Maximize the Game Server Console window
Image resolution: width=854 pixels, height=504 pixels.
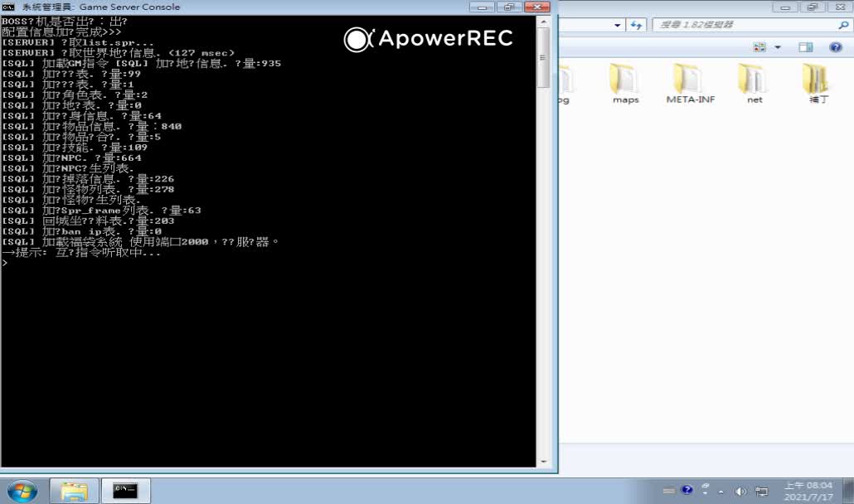(509, 7)
